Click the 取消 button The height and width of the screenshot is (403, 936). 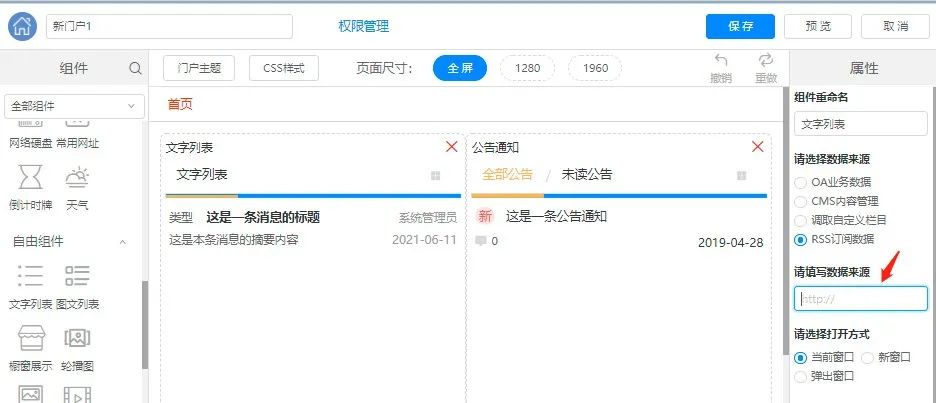coord(895,26)
